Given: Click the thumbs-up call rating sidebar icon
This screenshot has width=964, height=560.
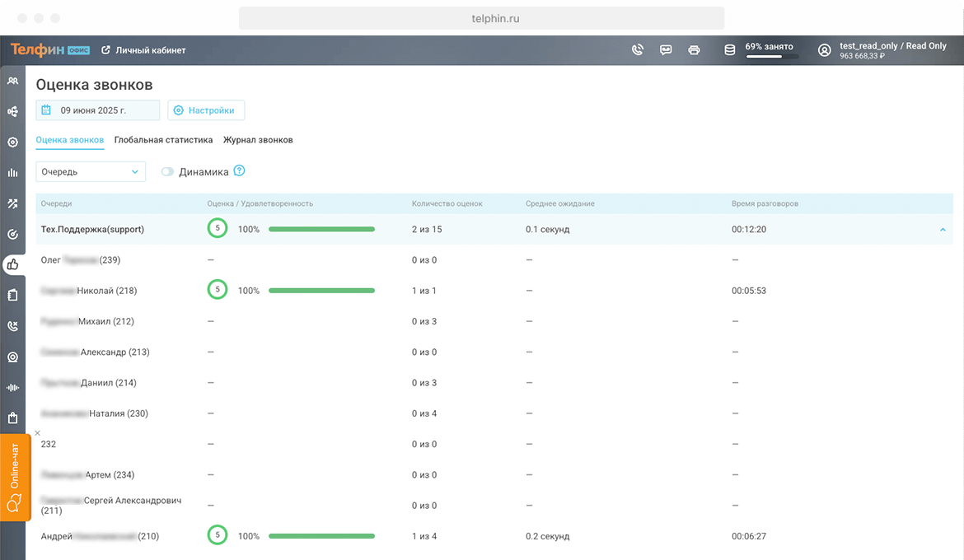Looking at the screenshot, I should coord(12,264).
